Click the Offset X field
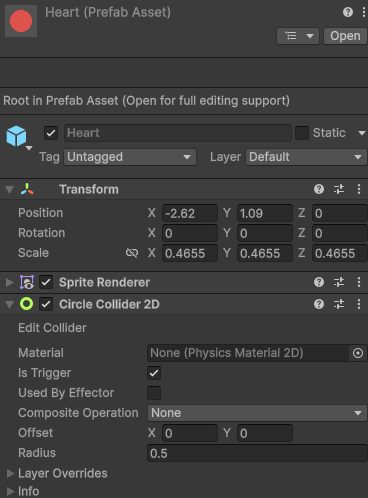Screen dimensions: 368x498 tap(190, 433)
